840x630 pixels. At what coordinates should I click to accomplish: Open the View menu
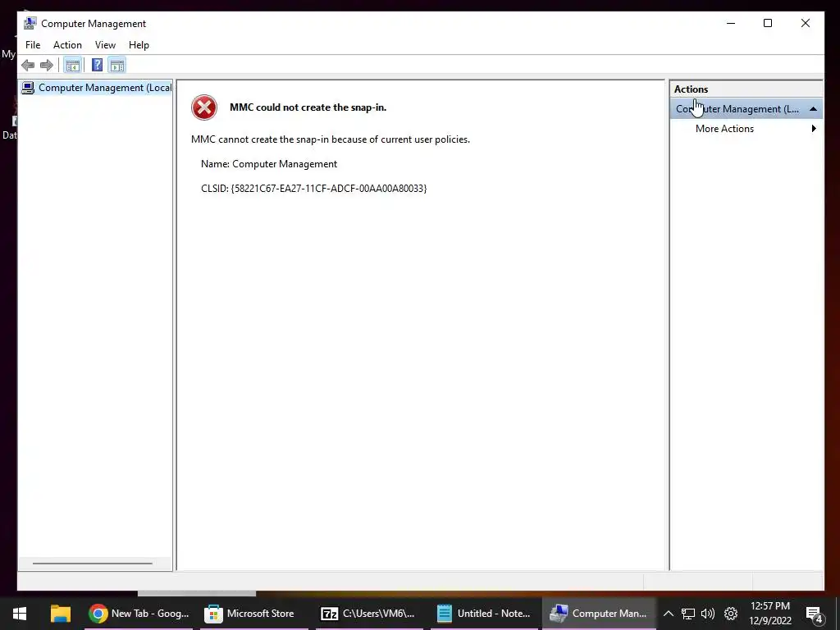click(x=105, y=45)
